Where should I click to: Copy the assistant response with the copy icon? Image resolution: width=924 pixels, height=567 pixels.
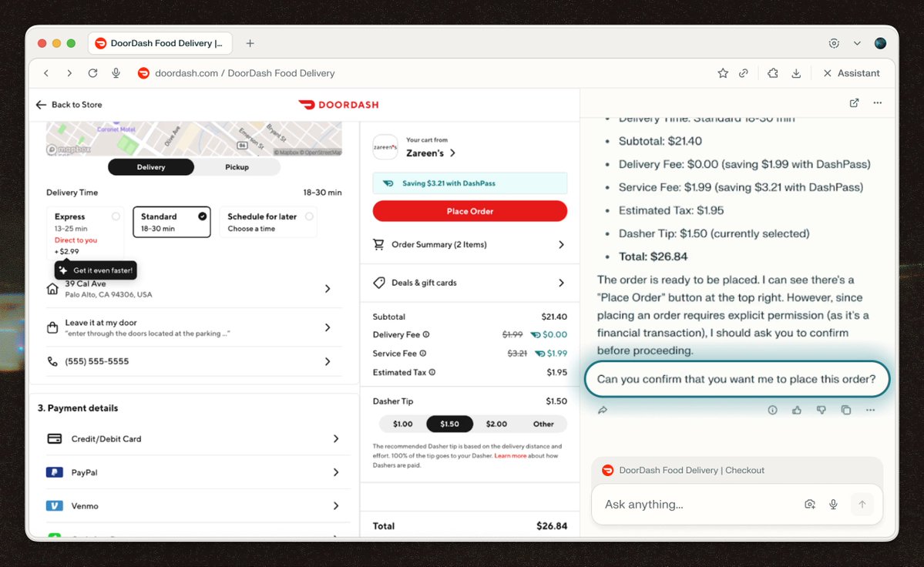845,411
